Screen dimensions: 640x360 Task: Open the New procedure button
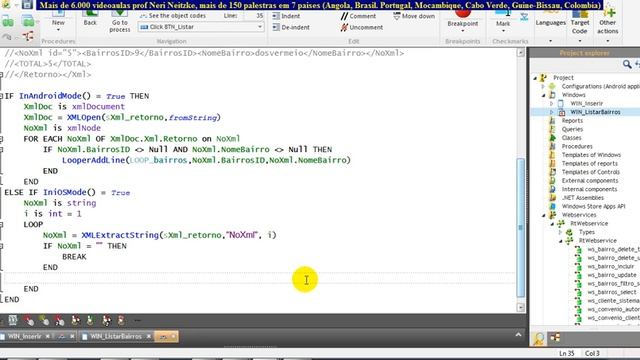pos(58,21)
